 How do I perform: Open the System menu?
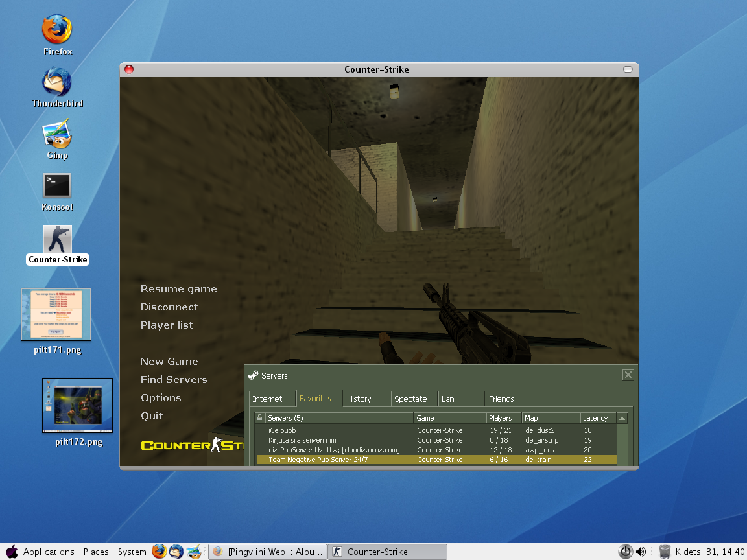click(x=132, y=552)
